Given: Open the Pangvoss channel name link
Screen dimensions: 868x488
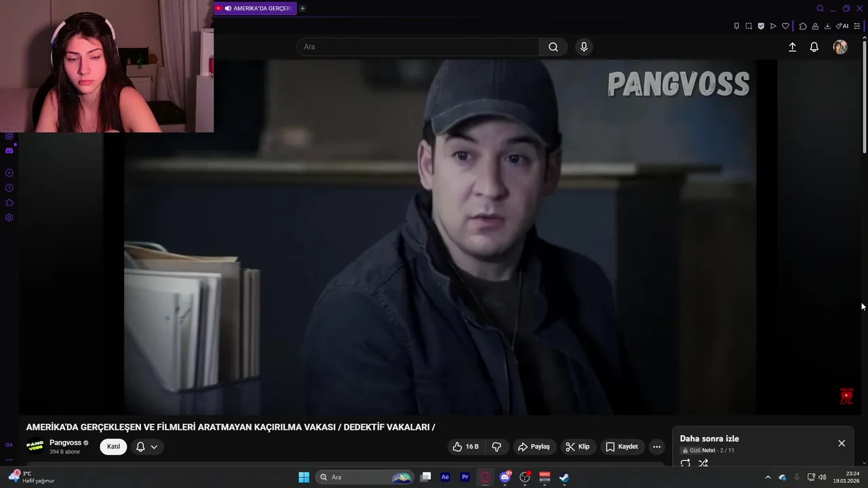Looking at the screenshot, I should click(x=65, y=443).
